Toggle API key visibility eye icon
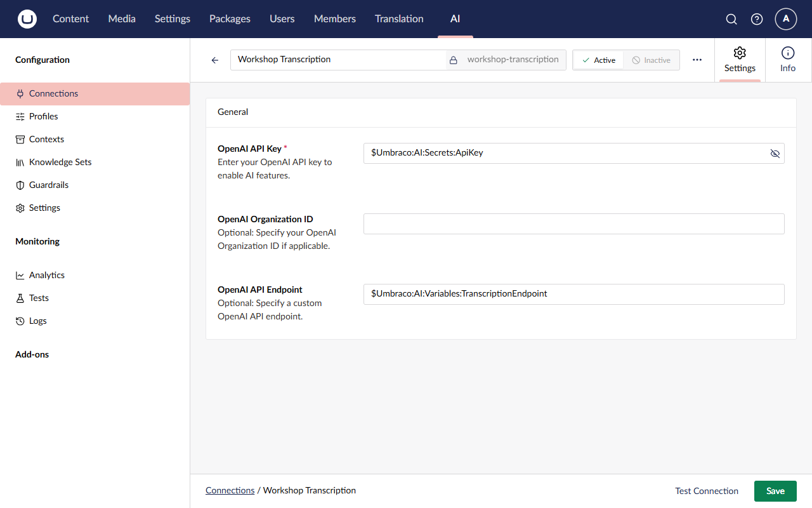The height and width of the screenshot is (508, 812). [x=775, y=153]
